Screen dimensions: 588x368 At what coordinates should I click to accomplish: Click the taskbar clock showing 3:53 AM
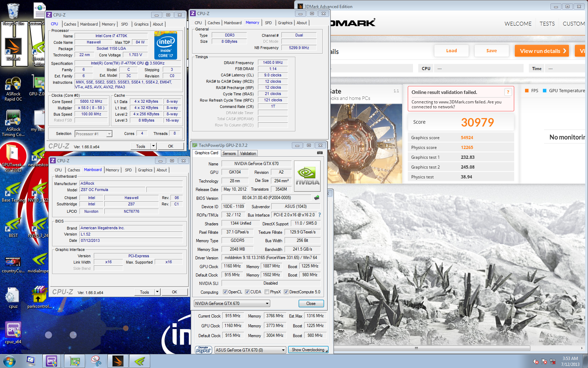(570, 361)
